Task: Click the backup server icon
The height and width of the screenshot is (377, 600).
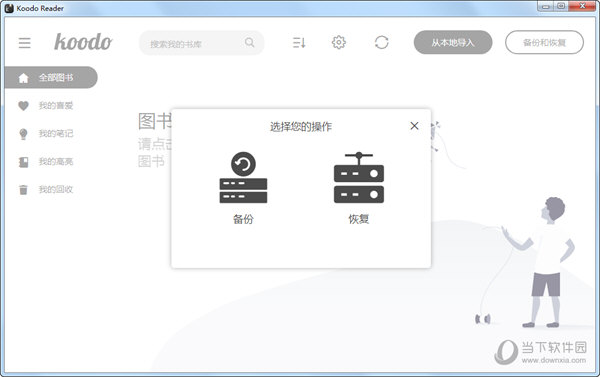Action: coord(243,177)
